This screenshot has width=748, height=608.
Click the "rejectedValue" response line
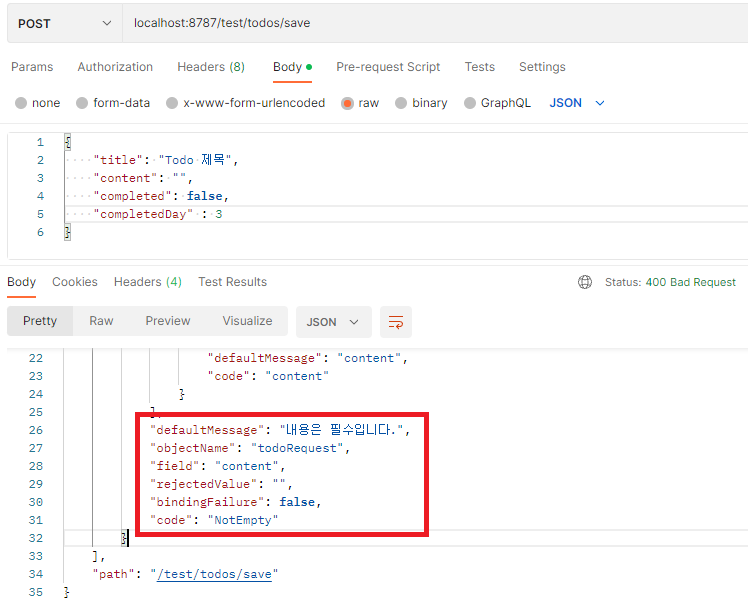(x=221, y=484)
